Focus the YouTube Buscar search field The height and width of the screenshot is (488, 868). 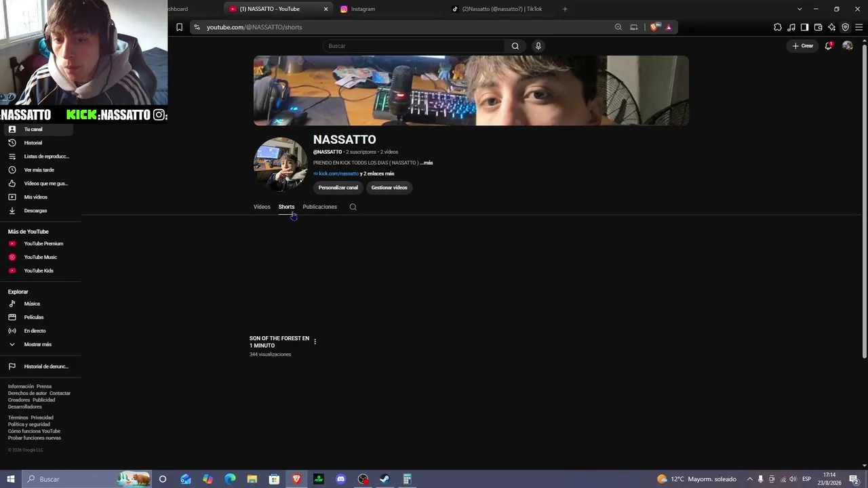414,46
